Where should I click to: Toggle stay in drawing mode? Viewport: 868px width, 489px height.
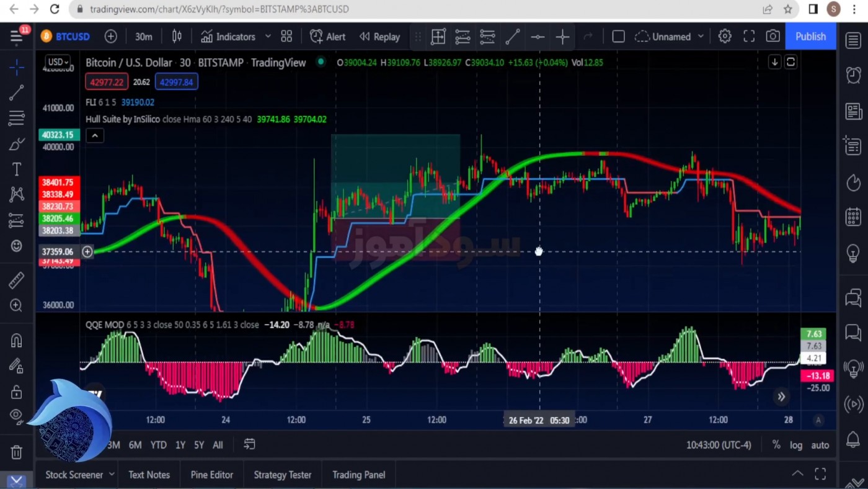(x=17, y=366)
